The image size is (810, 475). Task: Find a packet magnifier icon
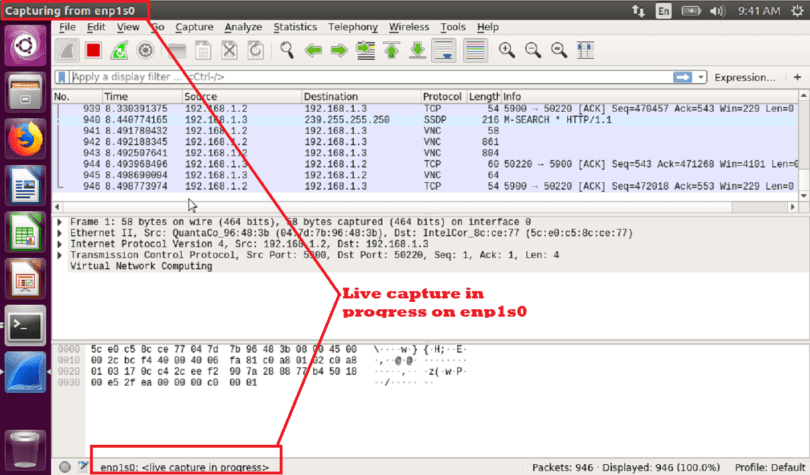287,50
